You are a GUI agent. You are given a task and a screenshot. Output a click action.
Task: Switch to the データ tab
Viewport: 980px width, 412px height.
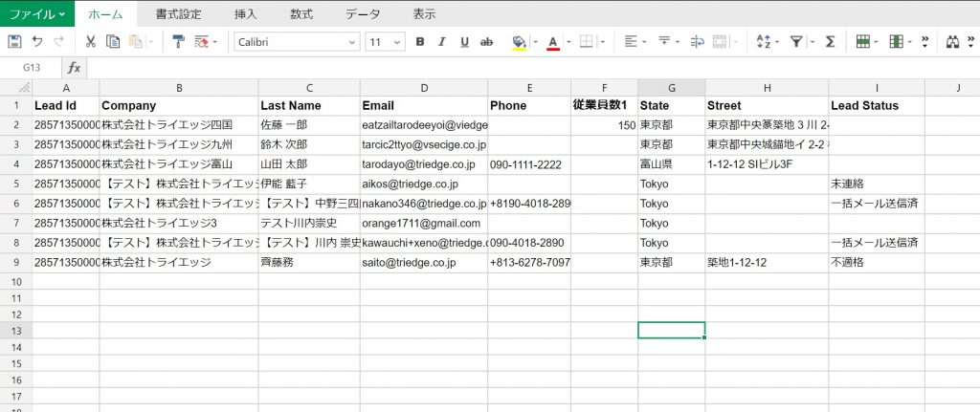pos(363,14)
